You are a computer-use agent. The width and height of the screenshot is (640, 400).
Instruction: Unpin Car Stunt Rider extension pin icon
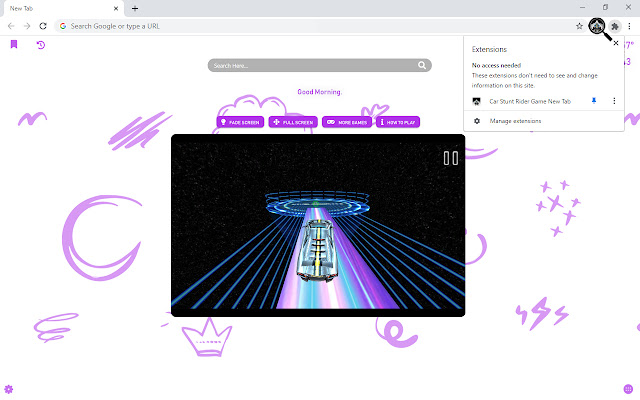pos(594,101)
